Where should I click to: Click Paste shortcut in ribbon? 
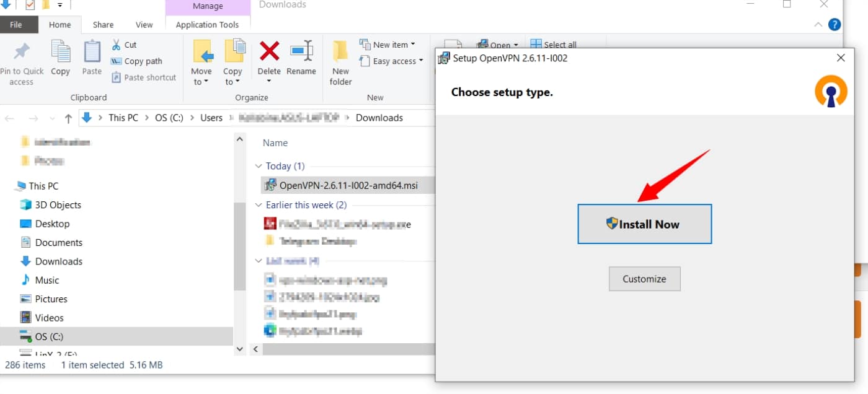tap(143, 77)
